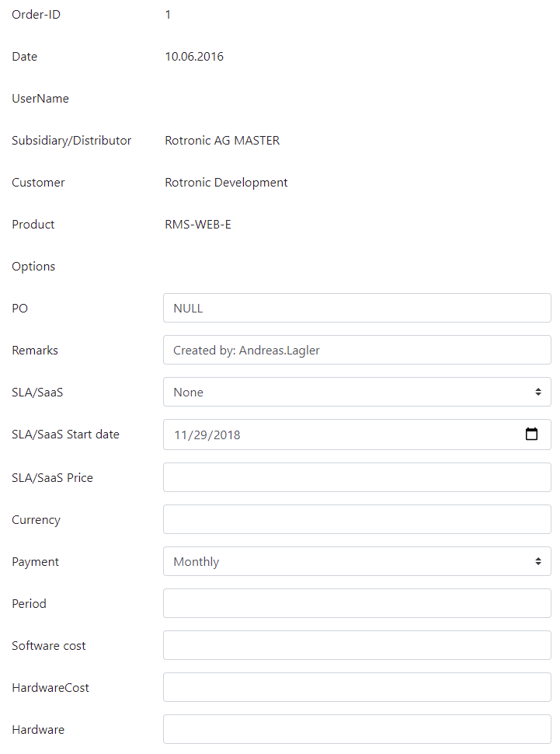Screen dimensions: 560x754
Task: Open the SLA/SaaS dropdown showing None
Action: click(357, 392)
